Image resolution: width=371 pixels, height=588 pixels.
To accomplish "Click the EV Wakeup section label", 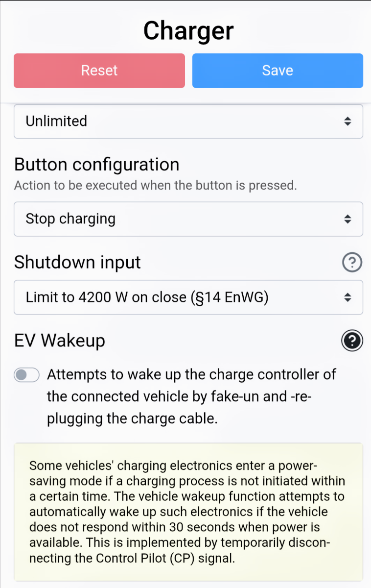I will tap(60, 341).
